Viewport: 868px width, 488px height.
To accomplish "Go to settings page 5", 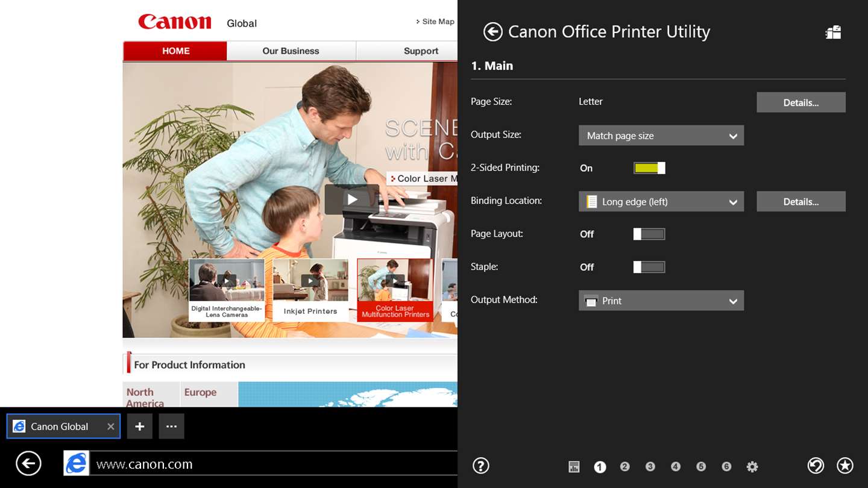I will pos(701,466).
